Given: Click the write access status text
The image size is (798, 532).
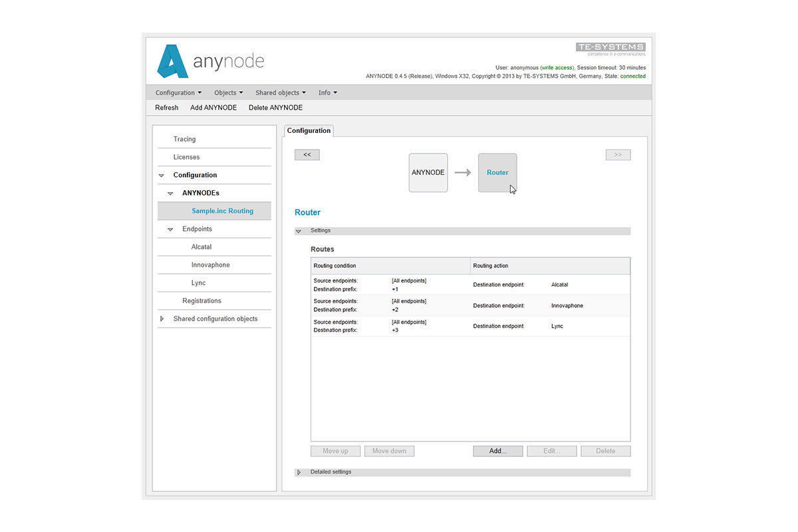Looking at the screenshot, I should [x=557, y=68].
